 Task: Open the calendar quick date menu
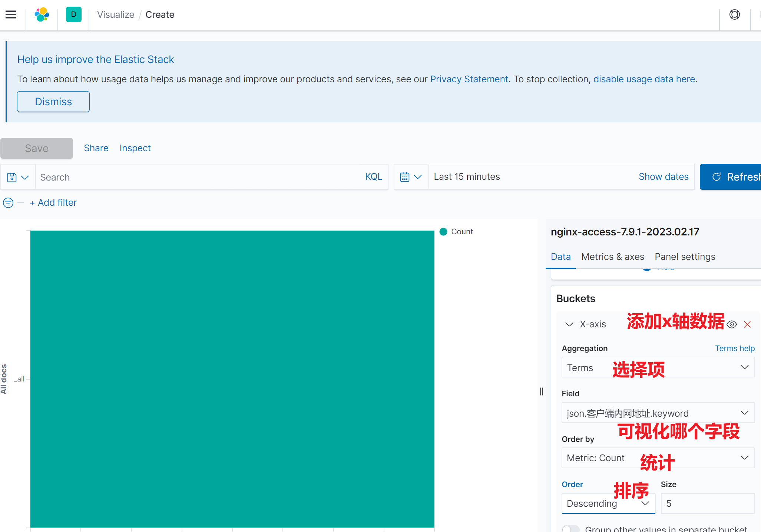pos(410,177)
